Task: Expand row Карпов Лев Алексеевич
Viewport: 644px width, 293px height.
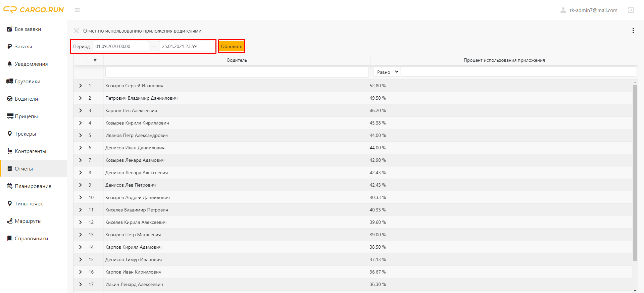Action: [80, 110]
